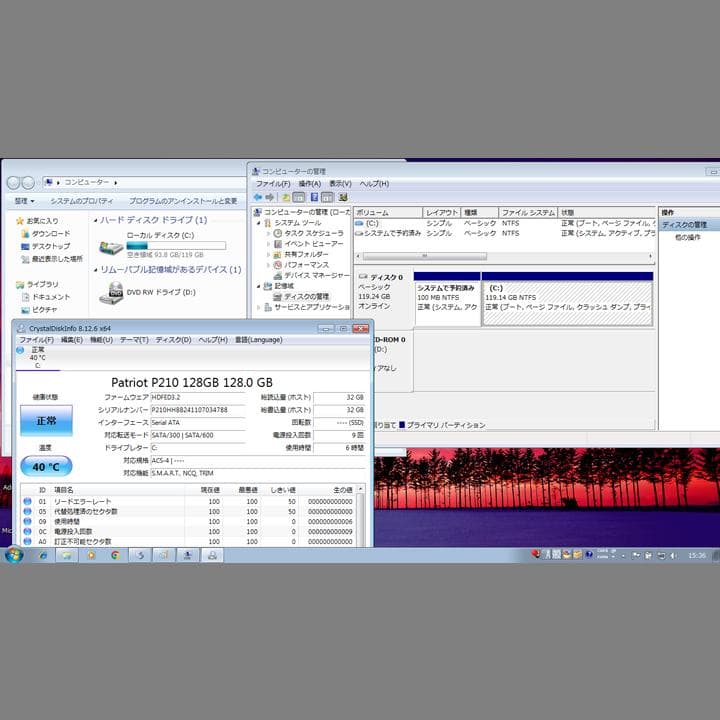
Task: Click システムのプロパティ in Explorer toolbar
Action: (82, 201)
